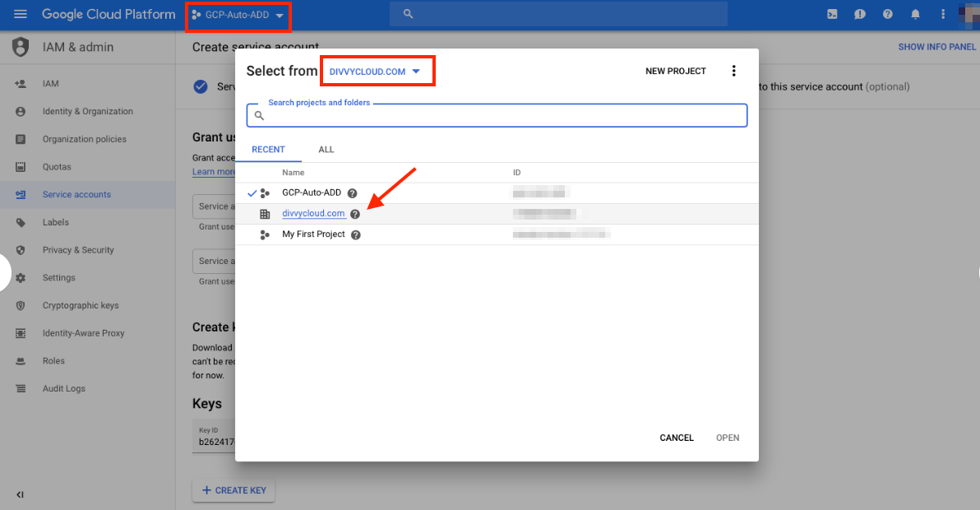980x510 pixels.
Task: Click the IAM & admin shield icon
Action: coord(21,47)
